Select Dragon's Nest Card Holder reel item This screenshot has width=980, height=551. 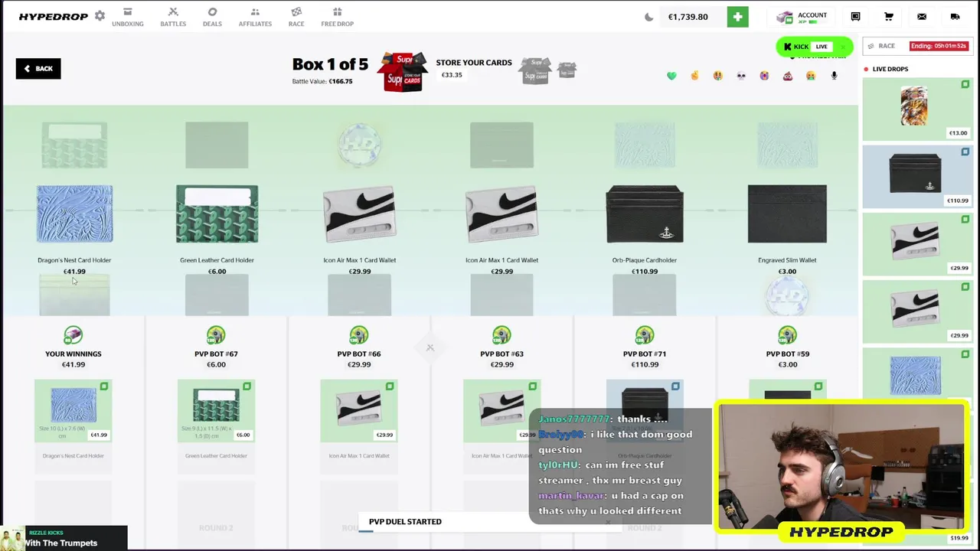74,214
